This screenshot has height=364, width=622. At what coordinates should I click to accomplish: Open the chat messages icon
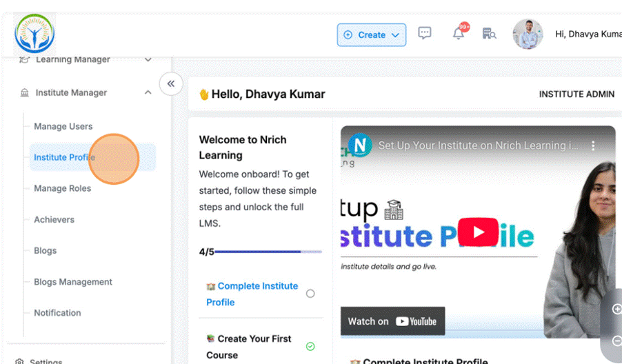(x=425, y=33)
